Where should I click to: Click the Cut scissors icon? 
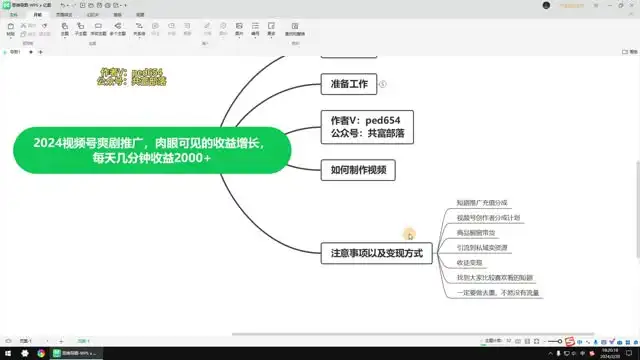(23, 26)
